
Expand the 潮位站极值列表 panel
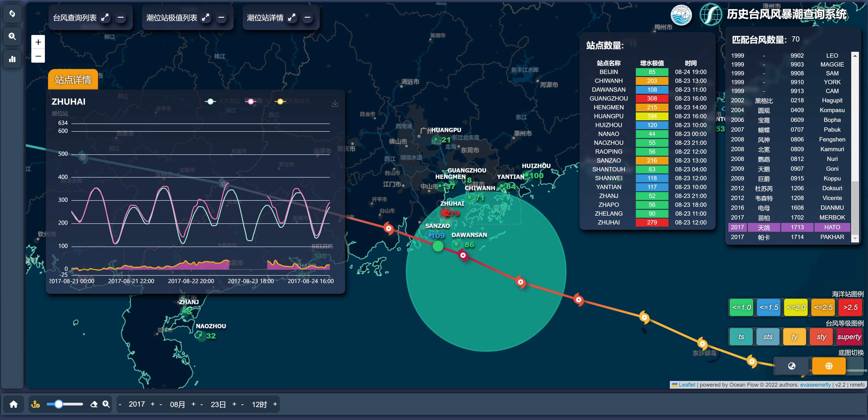click(205, 17)
